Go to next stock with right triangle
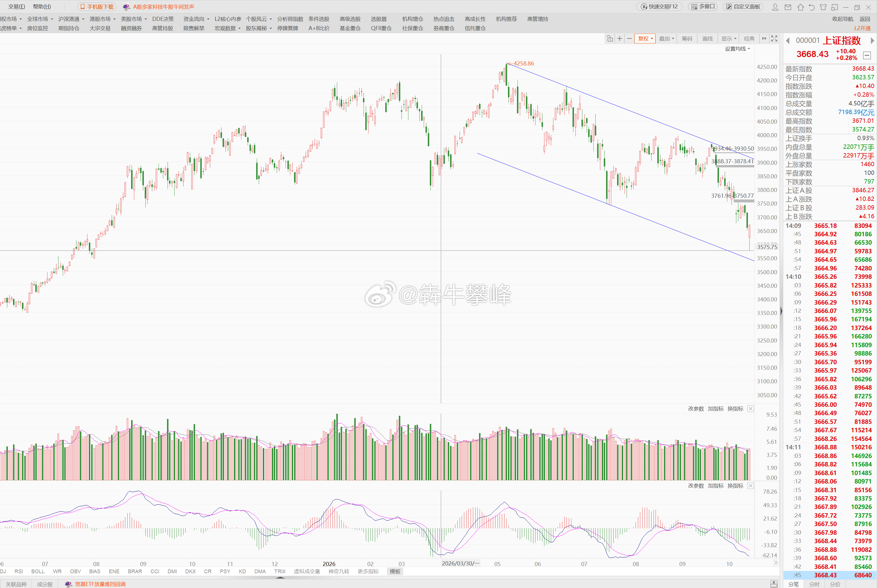The width and height of the screenshot is (877, 588). pyautogui.click(x=872, y=41)
